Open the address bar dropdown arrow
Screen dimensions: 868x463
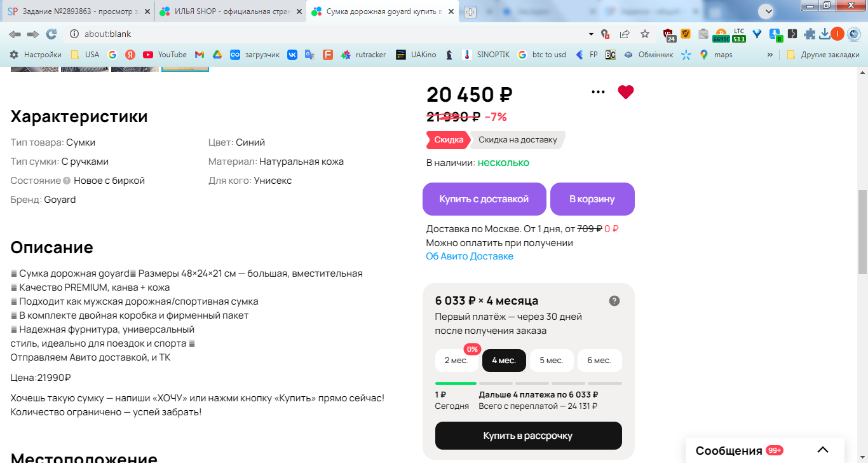click(591, 34)
